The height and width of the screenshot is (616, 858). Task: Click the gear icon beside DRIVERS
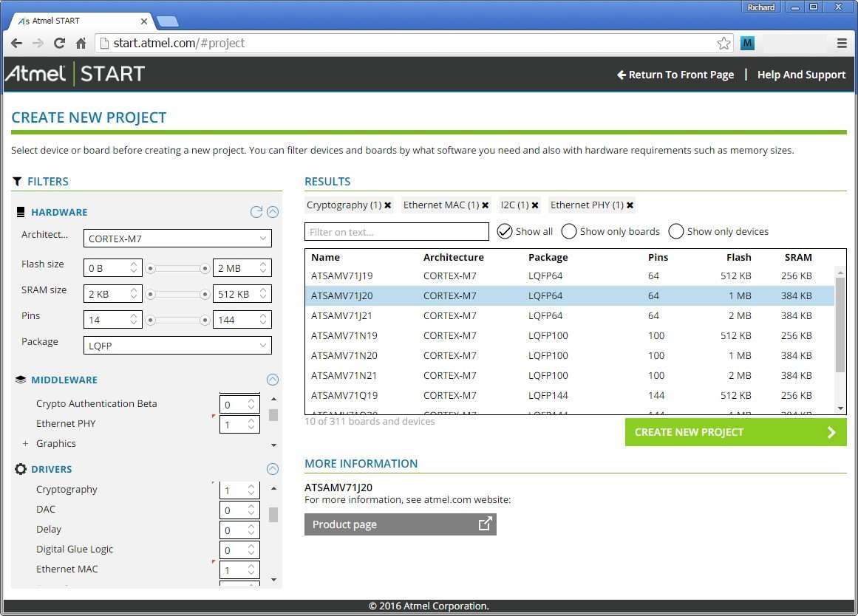tap(21, 469)
